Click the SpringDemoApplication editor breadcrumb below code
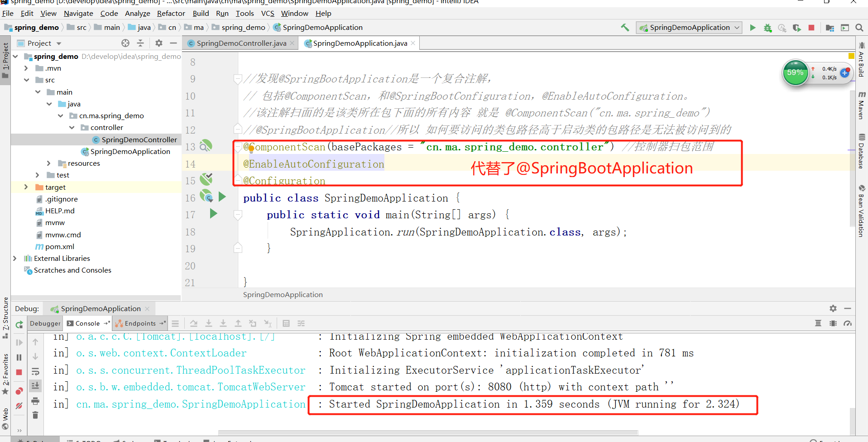 tap(283, 294)
